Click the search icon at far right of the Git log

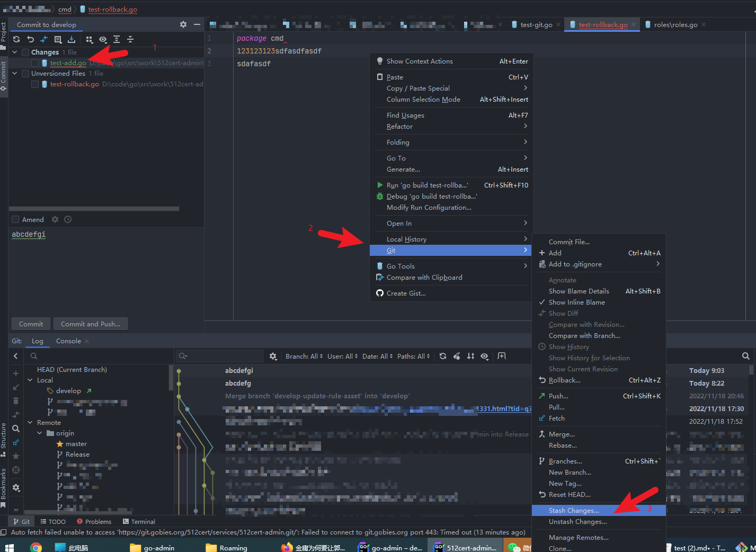(x=746, y=356)
